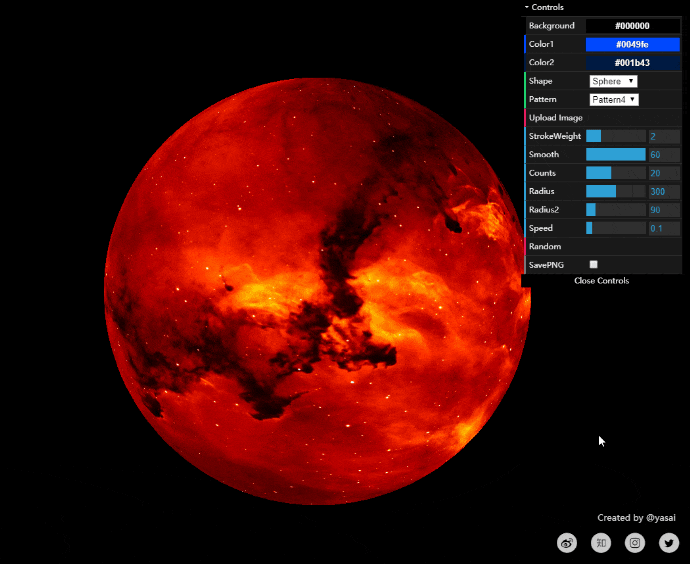Viewport: 690px width, 564px height.
Task: Toggle the SavePNG checkbox
Action: [594, 264]
